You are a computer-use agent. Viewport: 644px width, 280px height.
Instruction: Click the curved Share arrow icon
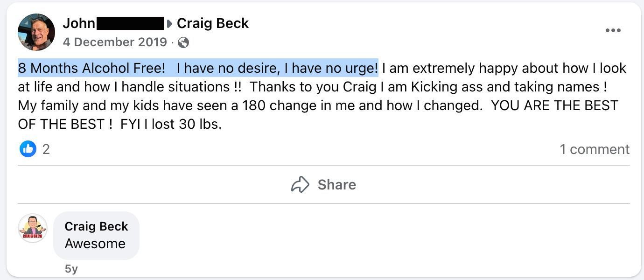coord(300,184)
